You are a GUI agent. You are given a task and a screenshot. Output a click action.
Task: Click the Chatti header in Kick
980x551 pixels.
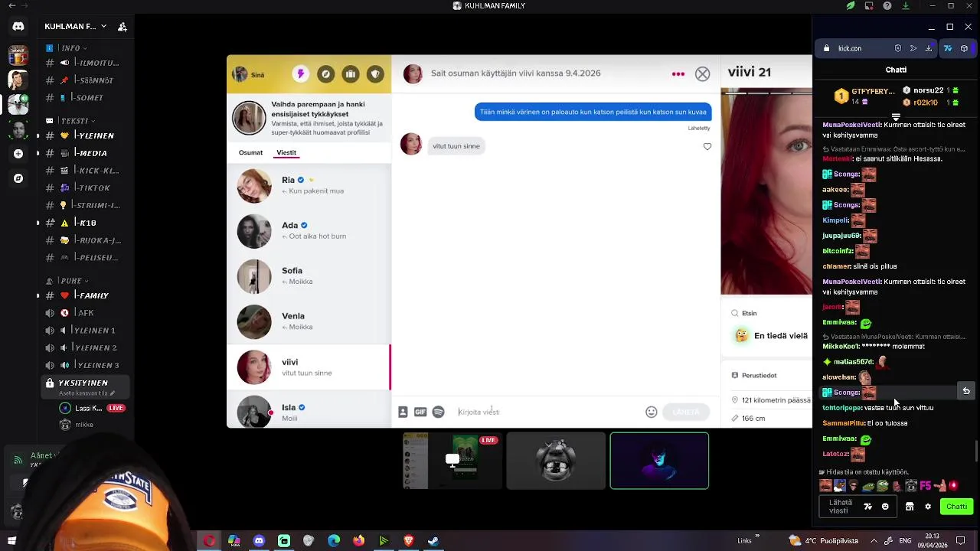pyautogui.click(x=896, y=70)
